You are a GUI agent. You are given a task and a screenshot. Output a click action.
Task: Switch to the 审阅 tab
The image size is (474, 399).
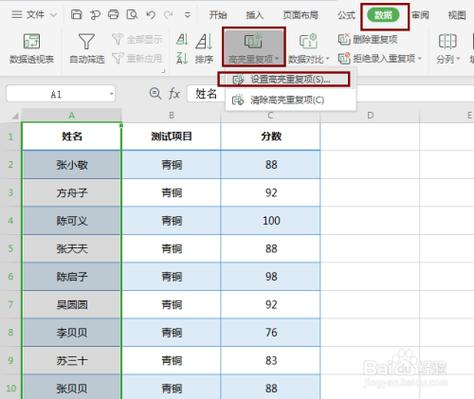click(420, 15)
